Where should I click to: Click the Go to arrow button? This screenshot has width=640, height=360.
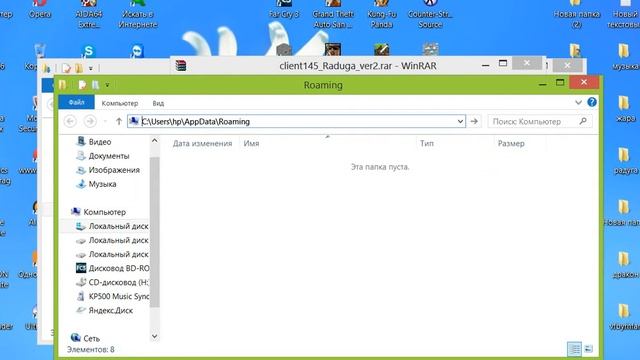coord(474,121)
